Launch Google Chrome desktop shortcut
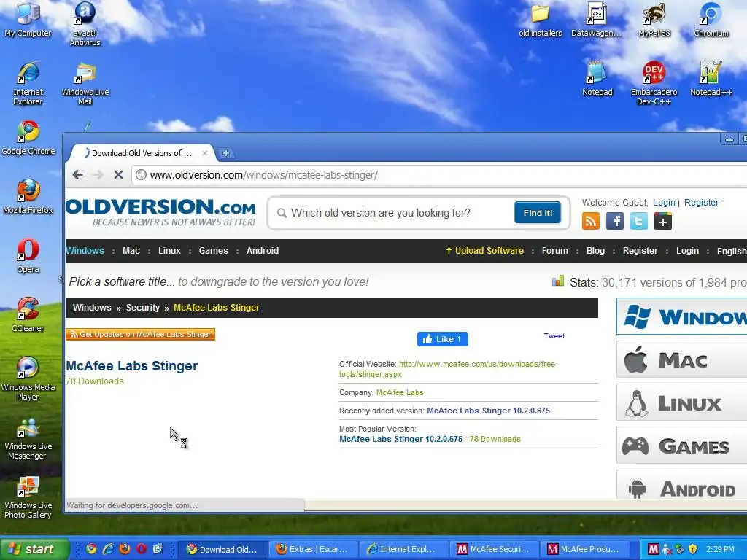The width and height of the screenshot is (747, 560). tap(28, 138)
